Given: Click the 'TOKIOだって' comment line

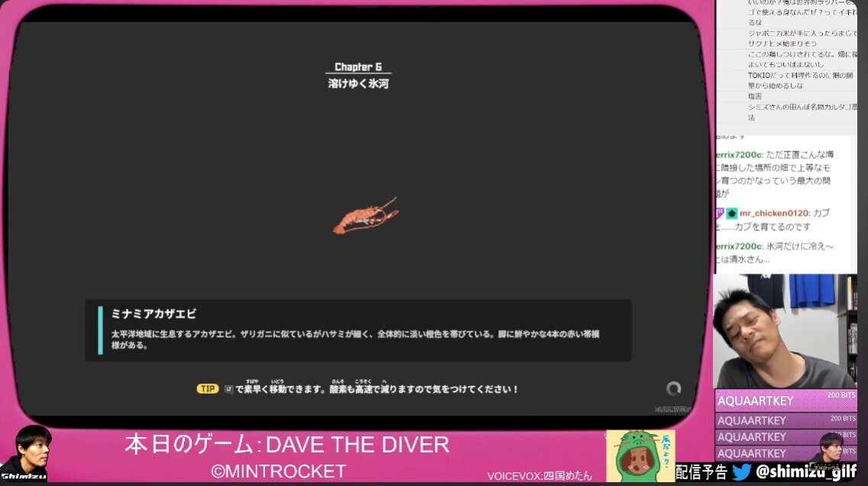Looking at the screenshot, I should (801, 80).
